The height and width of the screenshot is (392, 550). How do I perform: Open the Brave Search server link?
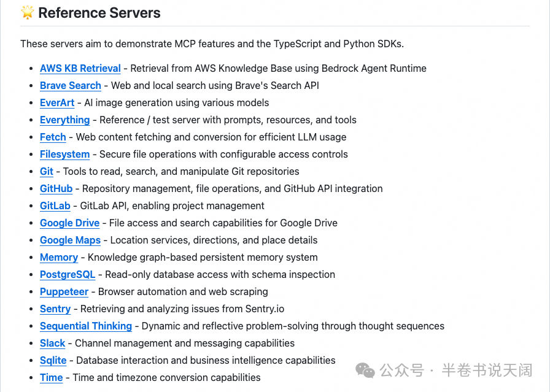pos(70,86)
